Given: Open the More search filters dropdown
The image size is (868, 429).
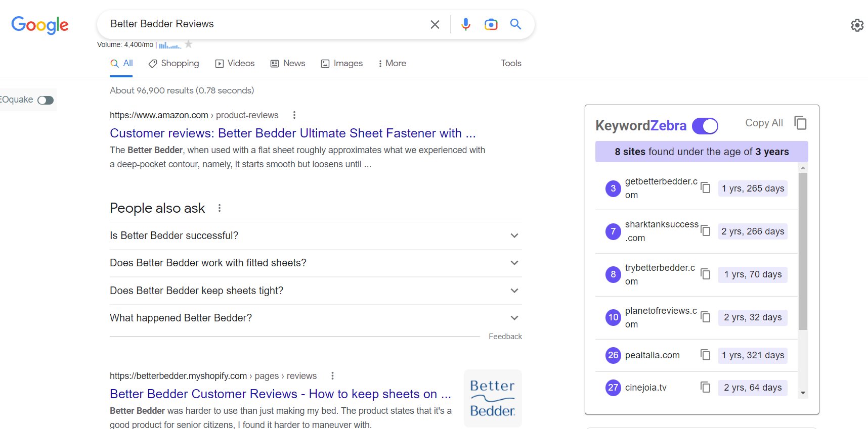Looking at the screenshot, I should coord(392,63).
